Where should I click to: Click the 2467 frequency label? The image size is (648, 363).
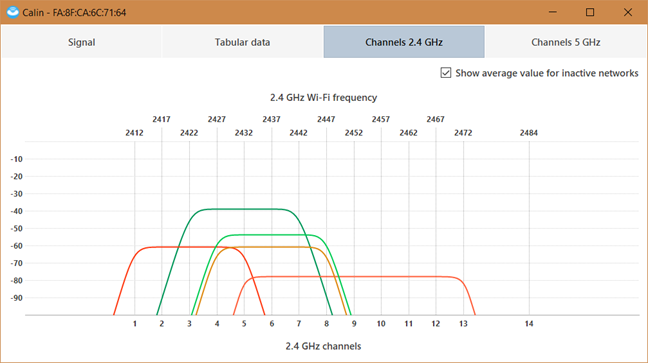point(436,119)
